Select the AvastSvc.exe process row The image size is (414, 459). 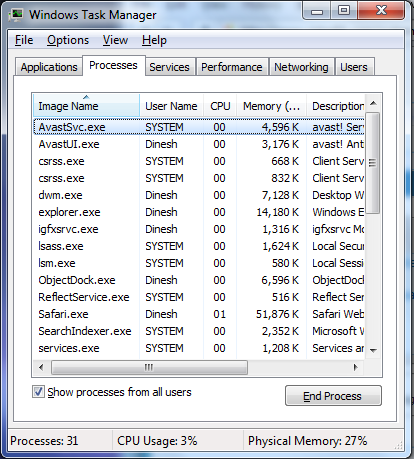tap(199, 127)
